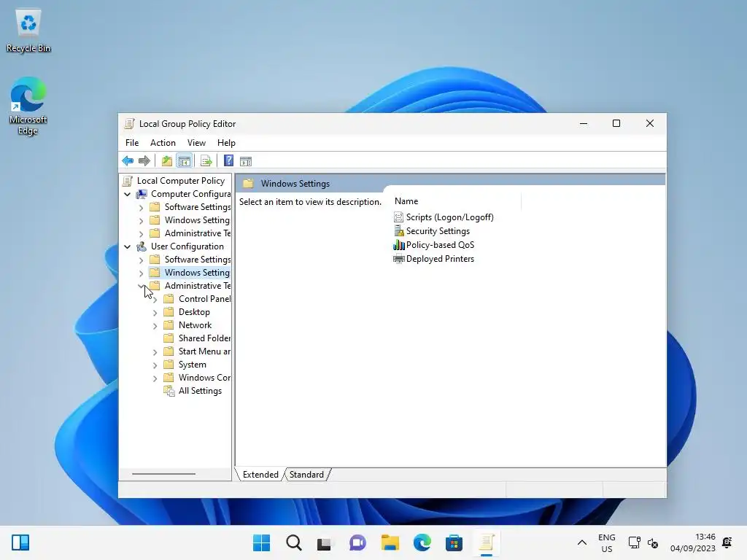Open clock and date in taskbar

(693, 542)
